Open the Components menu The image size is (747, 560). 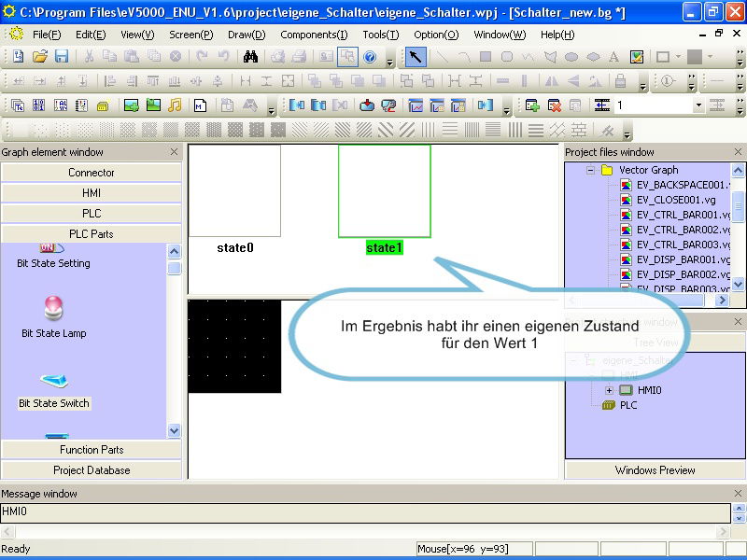[x=313, y=35]
